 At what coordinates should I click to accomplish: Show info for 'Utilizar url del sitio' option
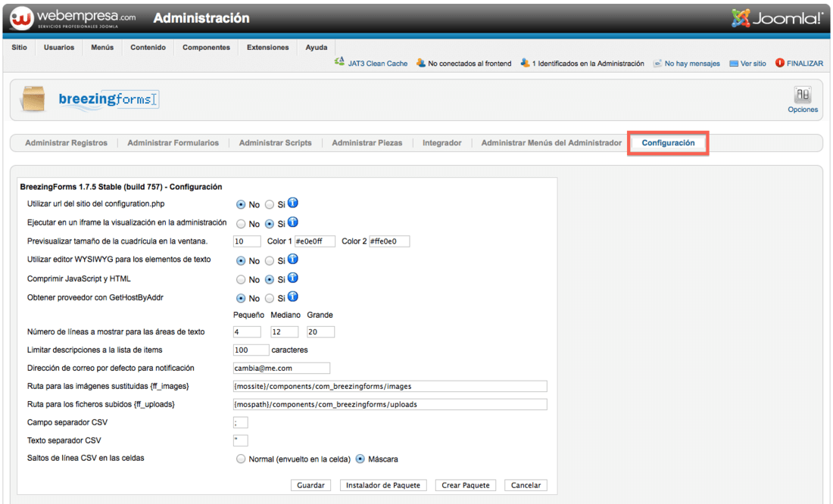(x=293, y=203)
